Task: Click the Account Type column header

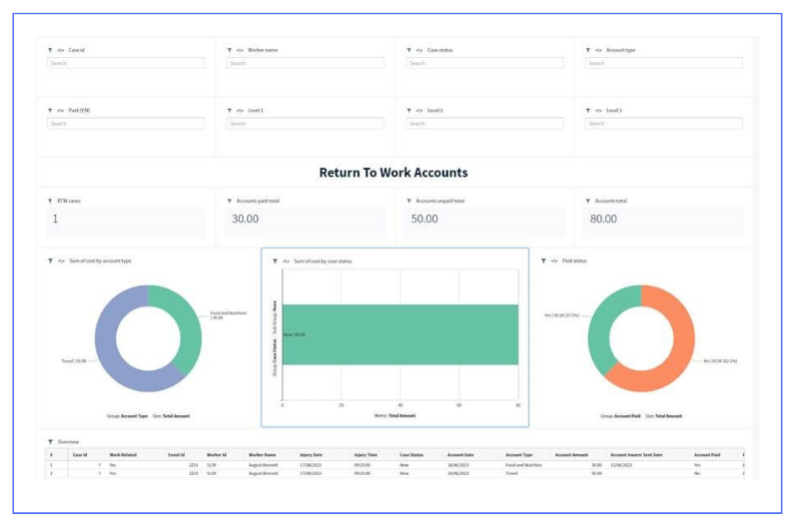Action: [x=519, y=454]
